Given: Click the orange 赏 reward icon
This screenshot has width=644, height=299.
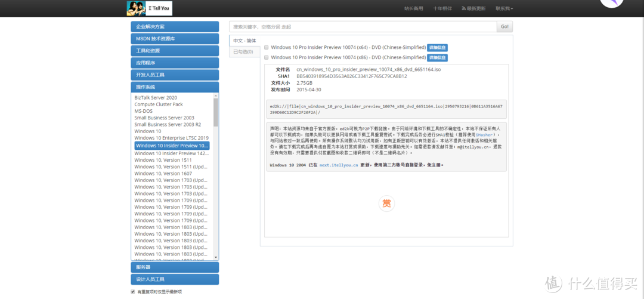Looking at the screenshot, I should (386, 203).
